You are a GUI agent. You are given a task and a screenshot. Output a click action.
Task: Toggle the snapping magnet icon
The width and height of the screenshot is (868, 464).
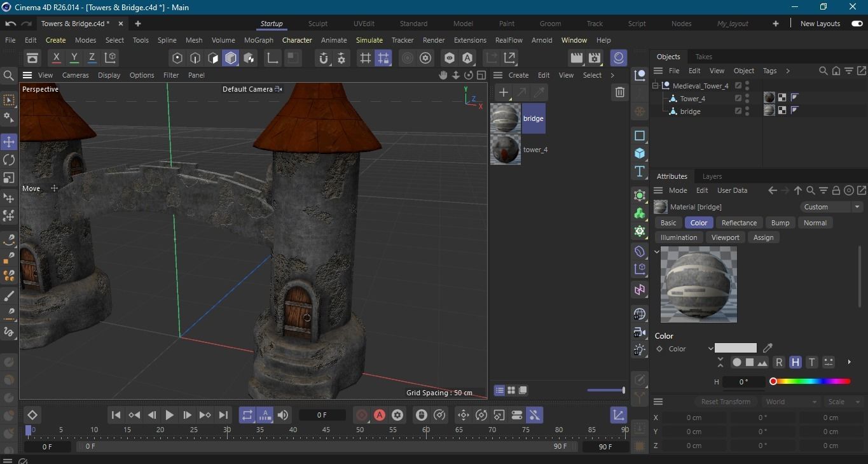click(x=324, y=58)
